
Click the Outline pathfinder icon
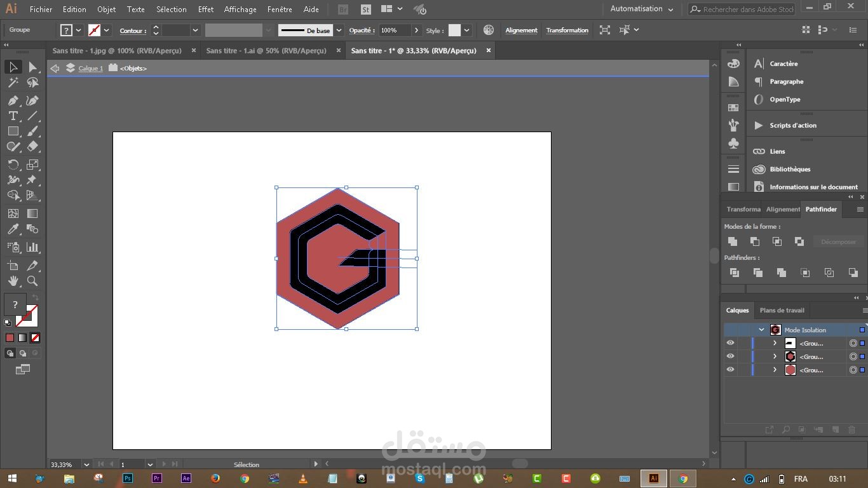coord(829,273)
